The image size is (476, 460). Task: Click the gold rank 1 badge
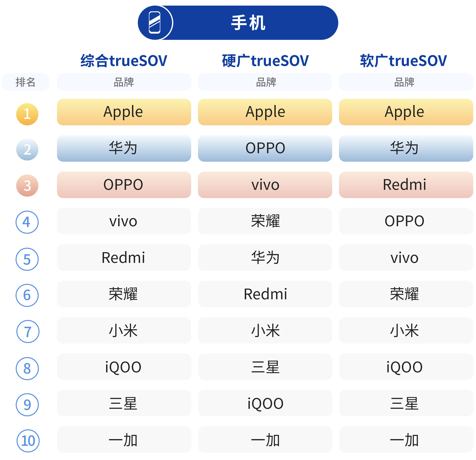tap(27, 114)
